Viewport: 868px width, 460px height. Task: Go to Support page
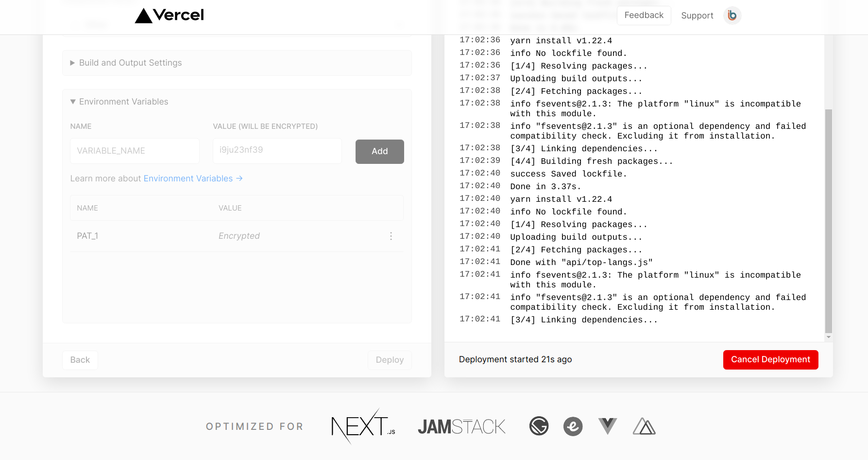697,16
